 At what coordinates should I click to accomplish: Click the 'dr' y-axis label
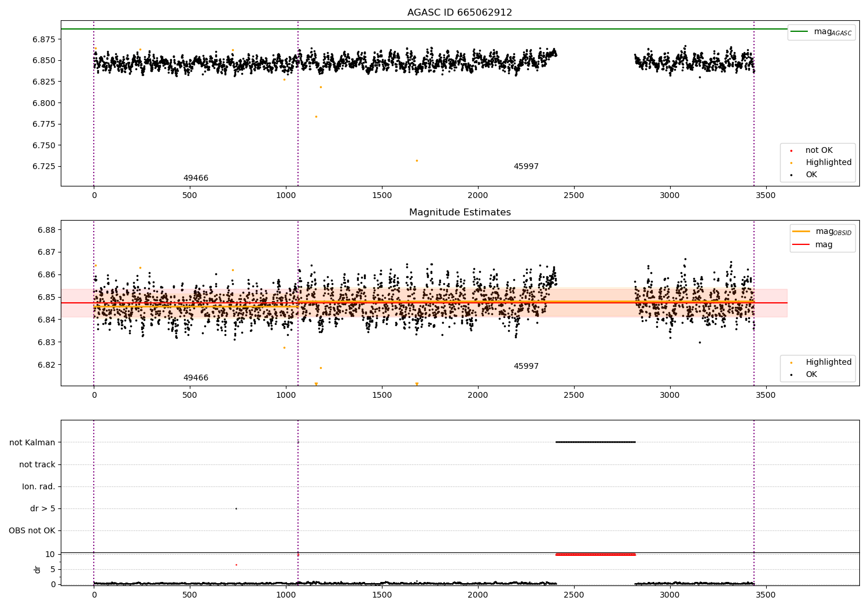38,569
